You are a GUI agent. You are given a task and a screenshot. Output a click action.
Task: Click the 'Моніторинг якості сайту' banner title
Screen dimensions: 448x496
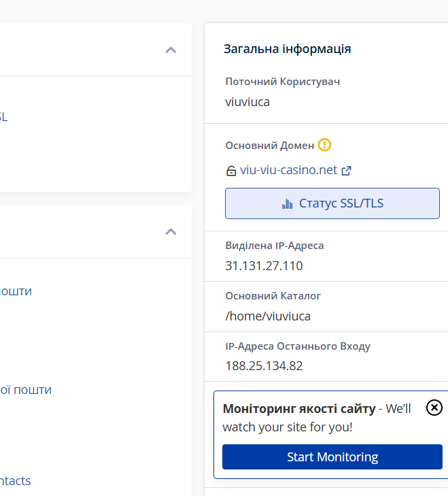click(298, 409)
